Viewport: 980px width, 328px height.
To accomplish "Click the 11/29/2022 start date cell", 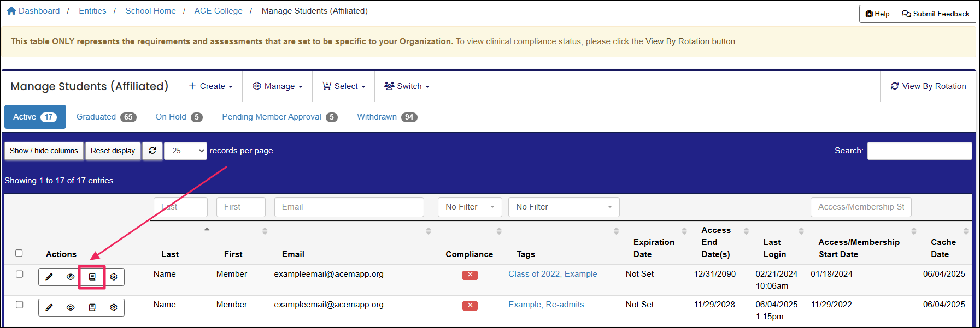I will (831, 305).
